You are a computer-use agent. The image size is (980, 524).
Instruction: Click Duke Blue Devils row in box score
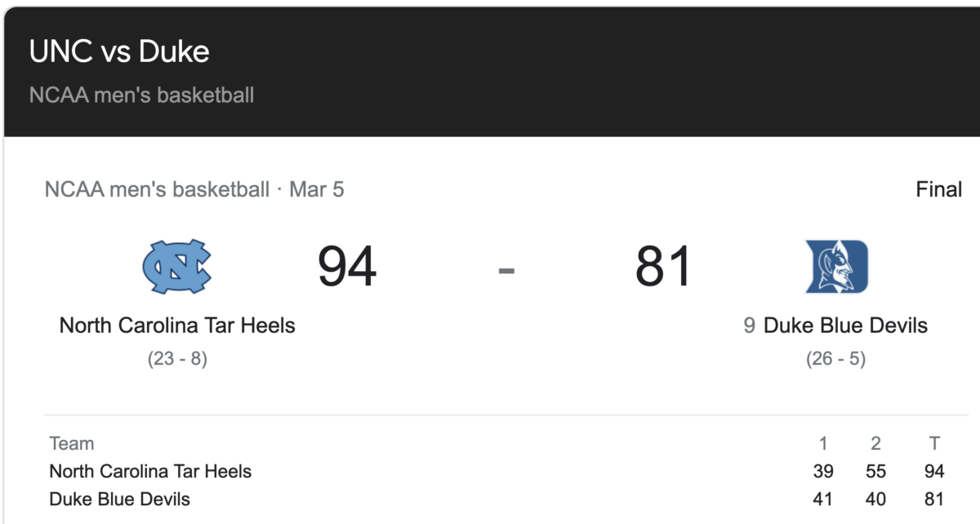497,499
